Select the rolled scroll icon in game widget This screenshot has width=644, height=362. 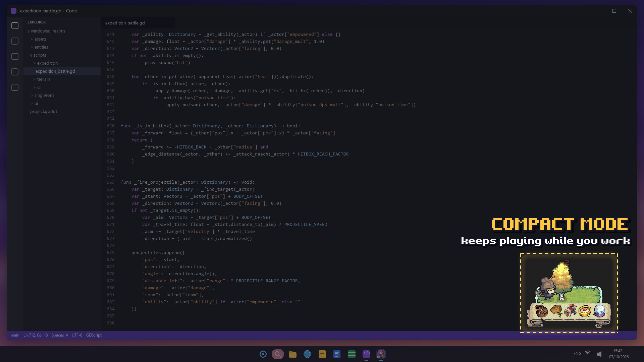coord(570,311)
